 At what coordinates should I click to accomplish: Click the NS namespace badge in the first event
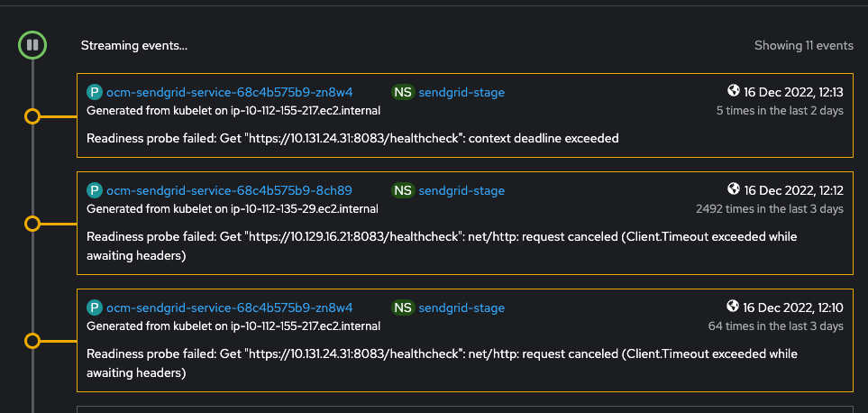(x=403, y=92)
